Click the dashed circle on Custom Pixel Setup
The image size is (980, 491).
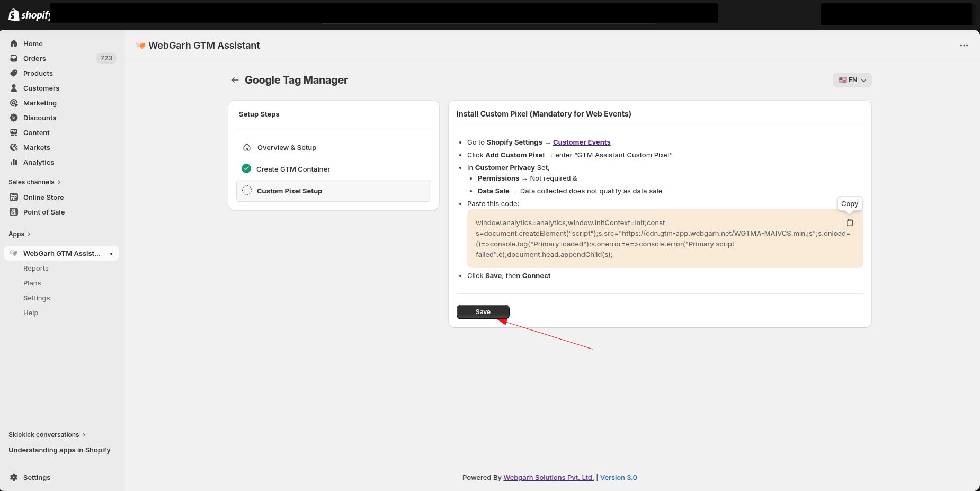tap(247, 191)
